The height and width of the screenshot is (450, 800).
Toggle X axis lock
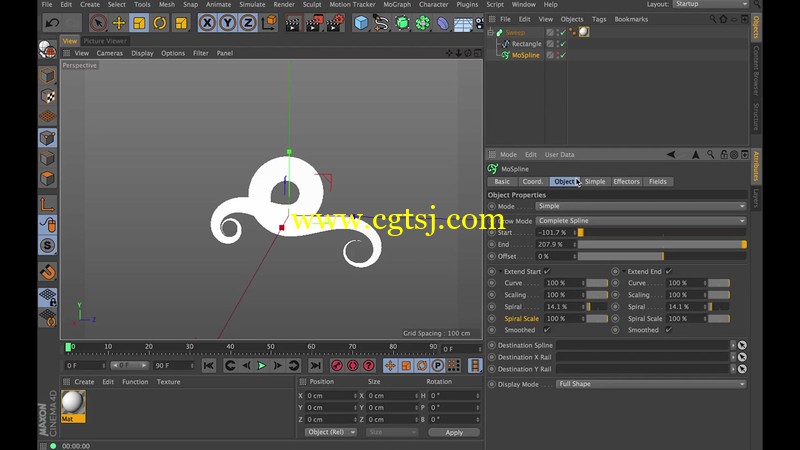(x=207, y=23)
